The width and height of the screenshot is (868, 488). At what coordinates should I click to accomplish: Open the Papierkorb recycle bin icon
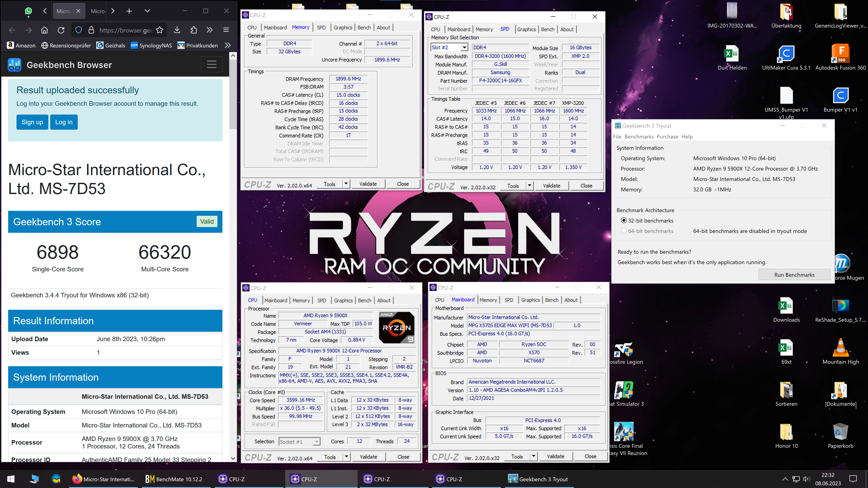coord(840,436)
